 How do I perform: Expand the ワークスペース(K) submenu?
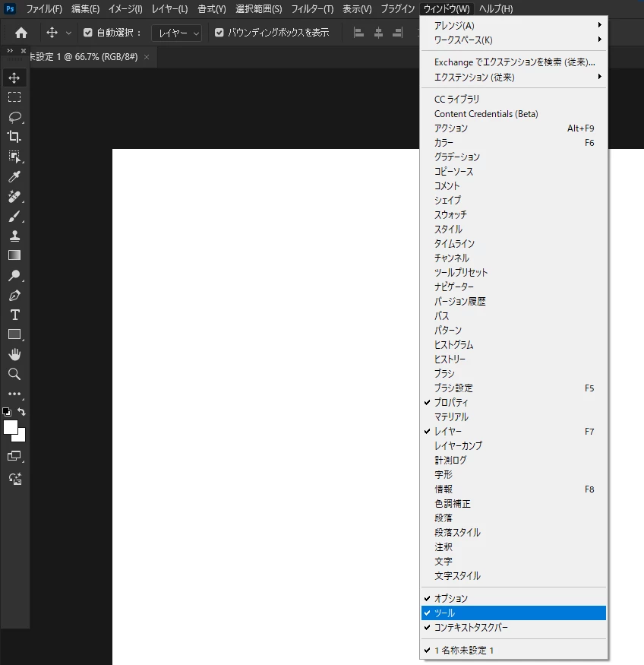pos(513,40)
